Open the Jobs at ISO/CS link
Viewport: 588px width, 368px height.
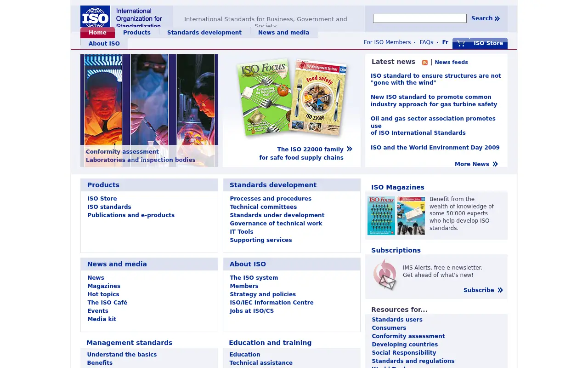tap(252, 311)
